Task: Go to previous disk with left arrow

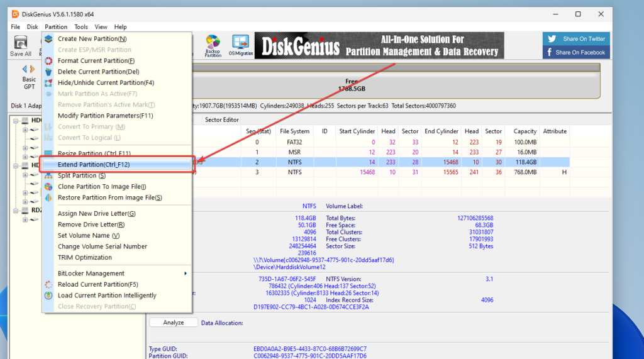Action: click(x=25, y=69)
